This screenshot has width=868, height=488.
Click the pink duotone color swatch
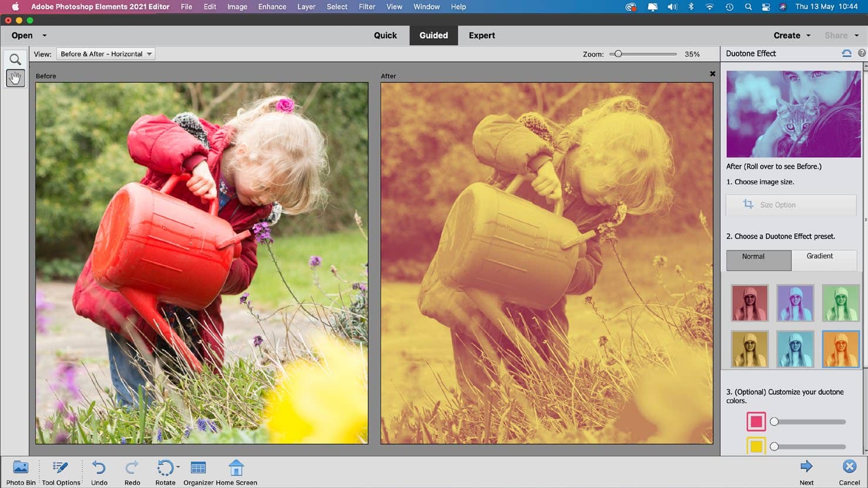click(x=756, y=422)
